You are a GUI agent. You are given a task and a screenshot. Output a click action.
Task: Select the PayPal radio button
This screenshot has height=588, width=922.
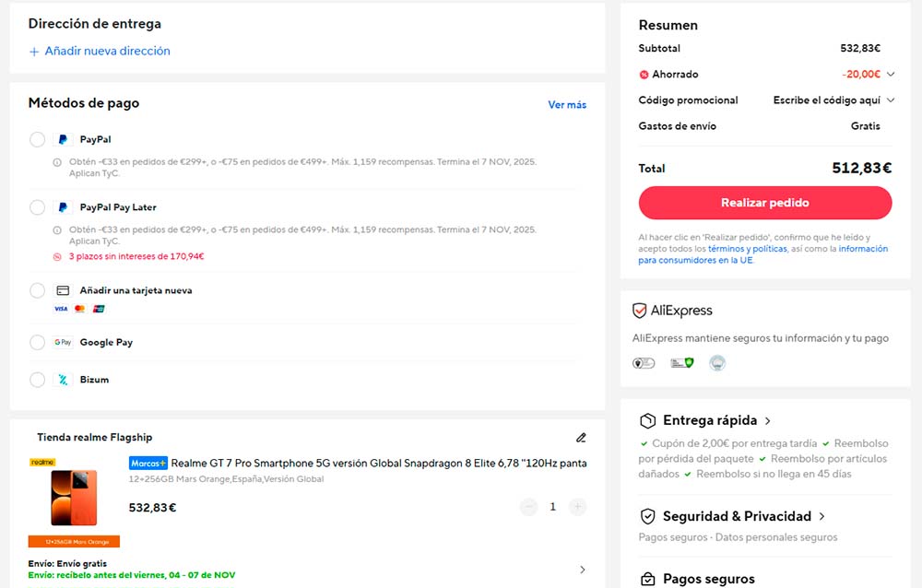click(x=37, y=139)
